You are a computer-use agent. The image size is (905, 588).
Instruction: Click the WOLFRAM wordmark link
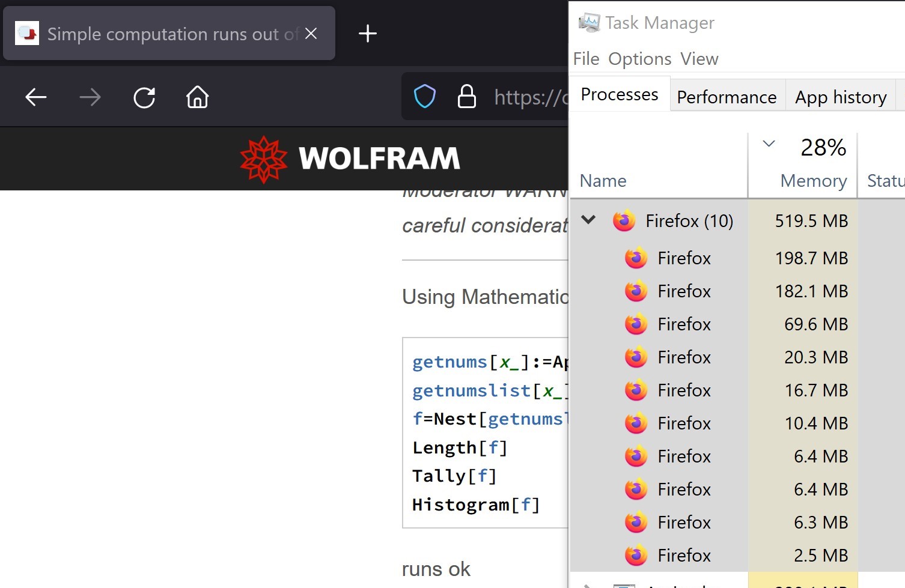tap(379, 159)
